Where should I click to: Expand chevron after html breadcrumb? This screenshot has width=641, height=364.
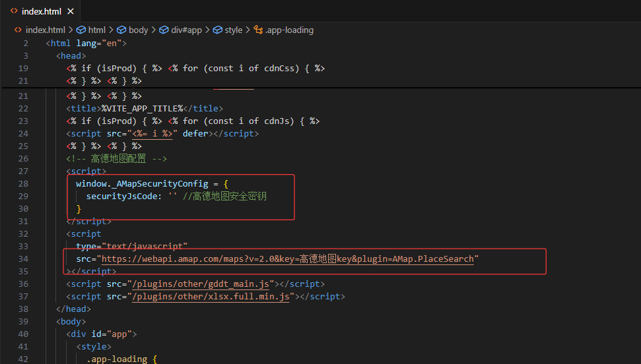coord(111,30)
